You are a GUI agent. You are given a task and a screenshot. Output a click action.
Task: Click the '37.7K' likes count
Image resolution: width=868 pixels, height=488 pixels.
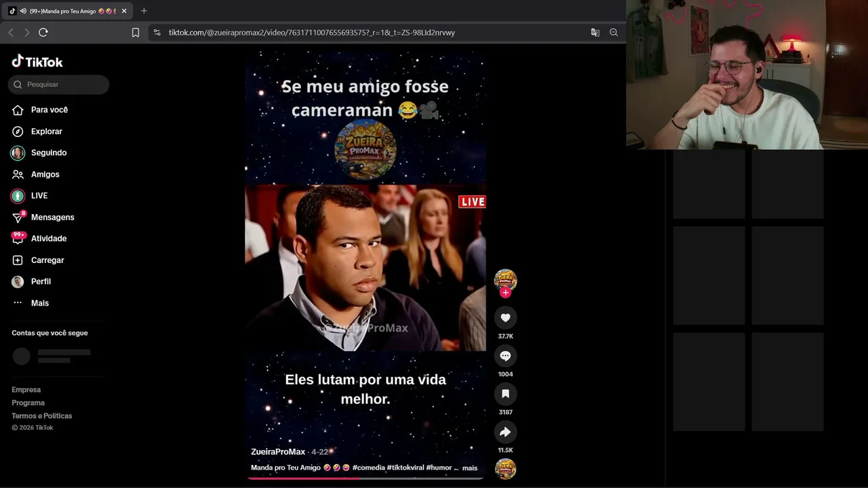click(505, 336)
